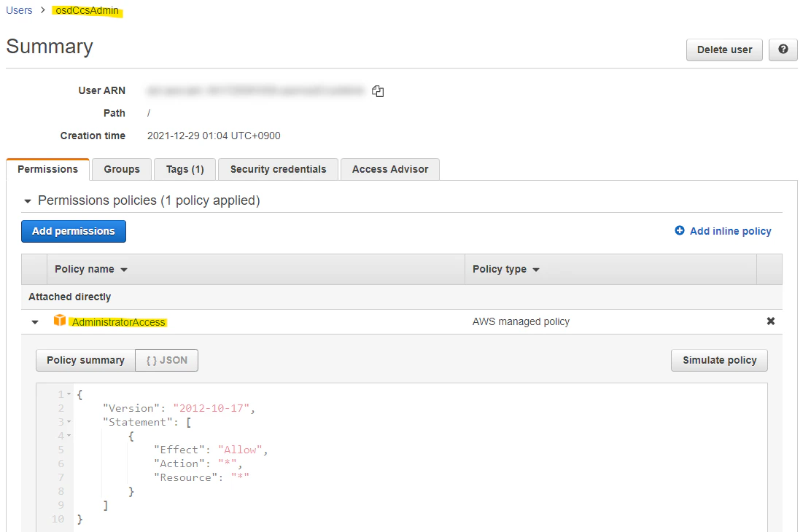Image resolution: width=811 pixels, height=532 pixels.
Task: Fold JSON line 1 code block
Action: 69,394
